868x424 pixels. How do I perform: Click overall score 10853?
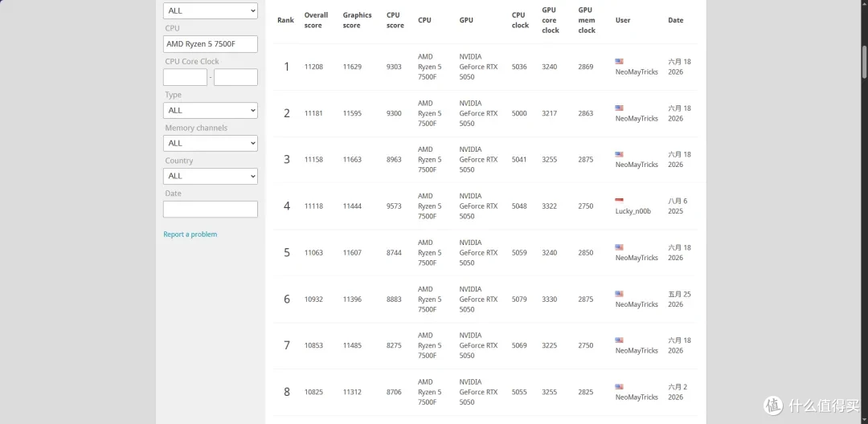point(313,345)
